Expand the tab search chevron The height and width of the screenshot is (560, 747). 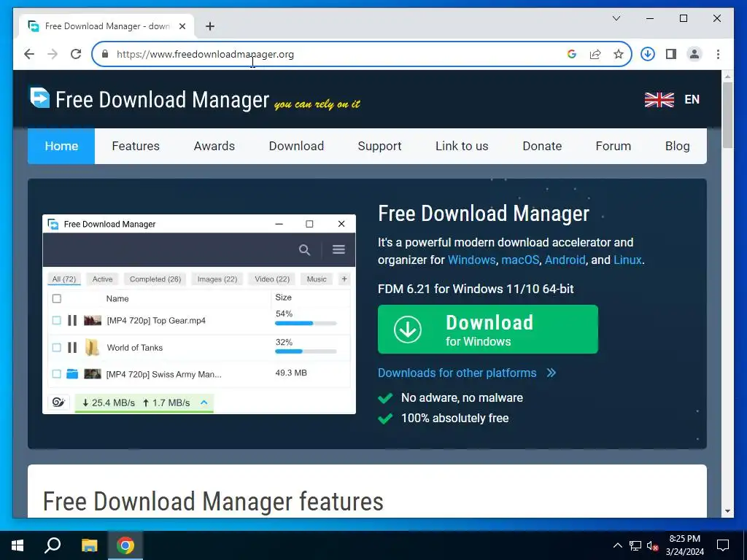[x=616, y=18]
